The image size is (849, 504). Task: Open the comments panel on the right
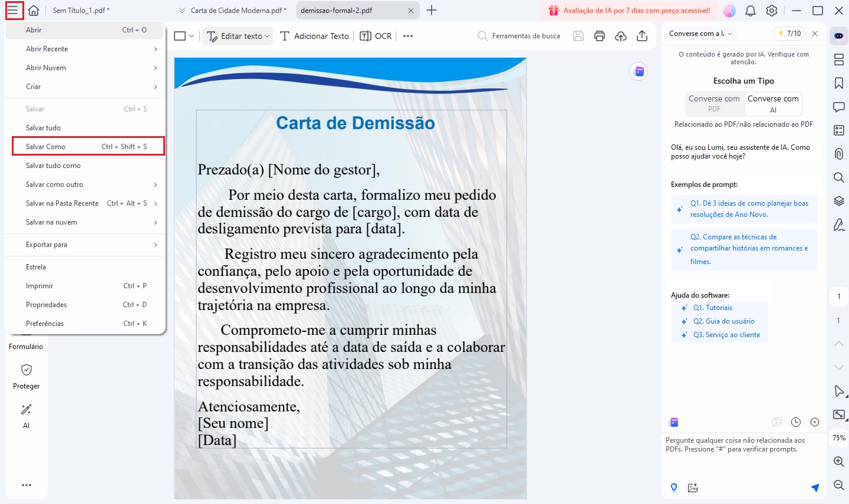click(838, 107)
